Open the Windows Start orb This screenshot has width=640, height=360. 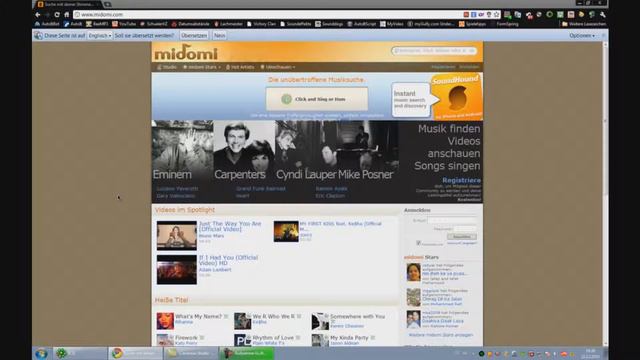pyautogui.click(x=41, y=353)
